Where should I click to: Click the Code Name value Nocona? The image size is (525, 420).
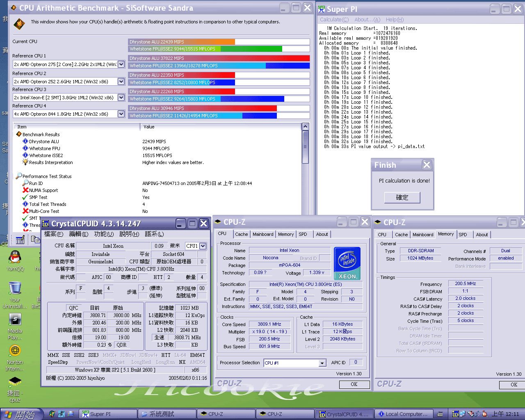pyautogui.click(x=271, y=258)
